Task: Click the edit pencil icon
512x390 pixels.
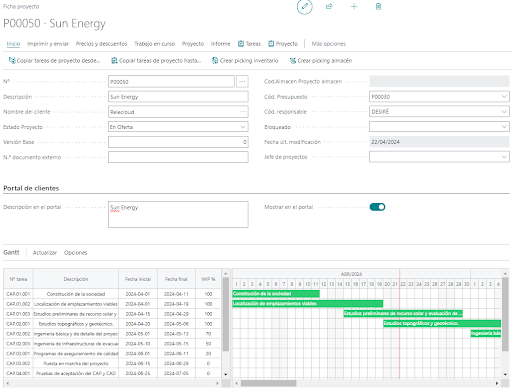Action: [304, 7]
